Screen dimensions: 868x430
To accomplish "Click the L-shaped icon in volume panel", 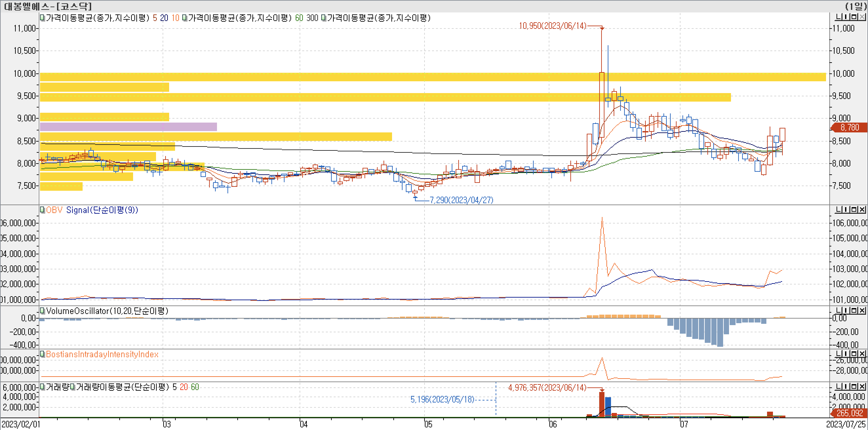I will pyautogui.click(x=838, y=386).
